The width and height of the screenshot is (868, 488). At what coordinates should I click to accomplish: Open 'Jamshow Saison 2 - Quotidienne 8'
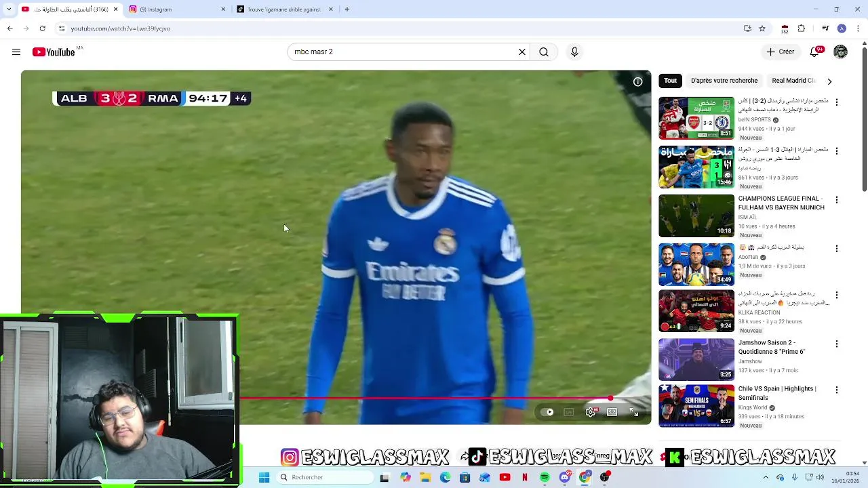tap(772, 348)
